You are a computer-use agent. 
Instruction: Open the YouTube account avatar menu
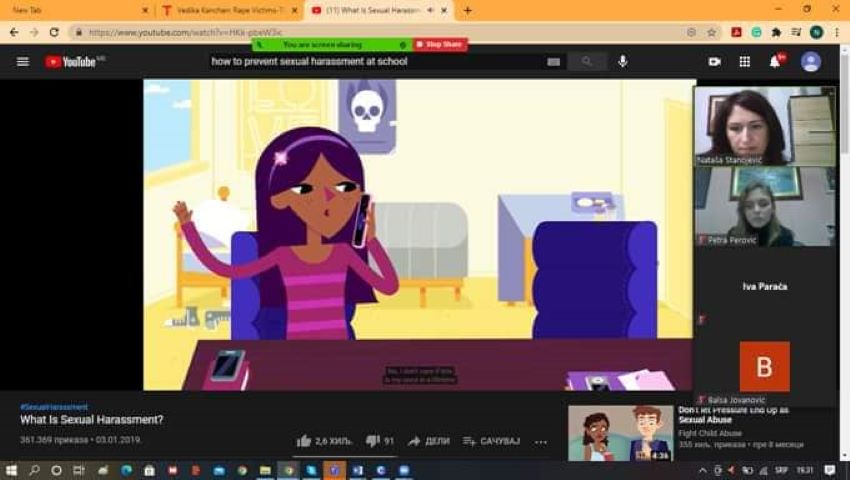pos(811,62)
